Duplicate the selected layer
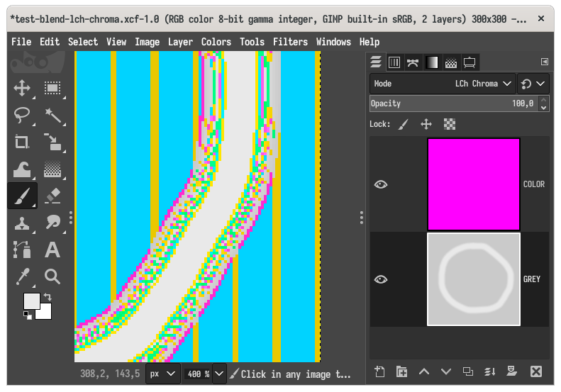 click(468, 372)
